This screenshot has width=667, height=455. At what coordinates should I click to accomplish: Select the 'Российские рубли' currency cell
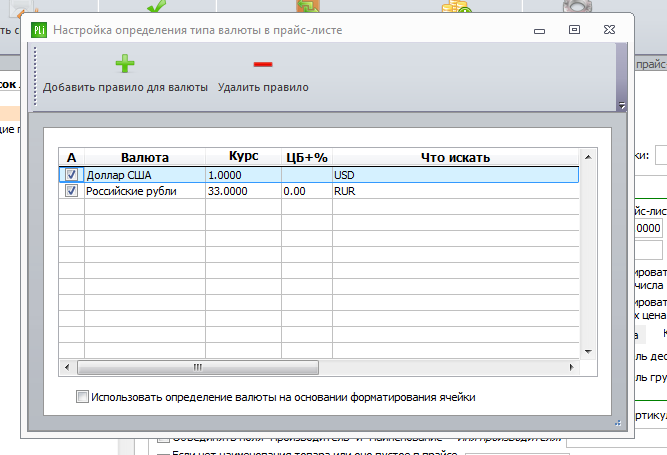tap(145, 191)
